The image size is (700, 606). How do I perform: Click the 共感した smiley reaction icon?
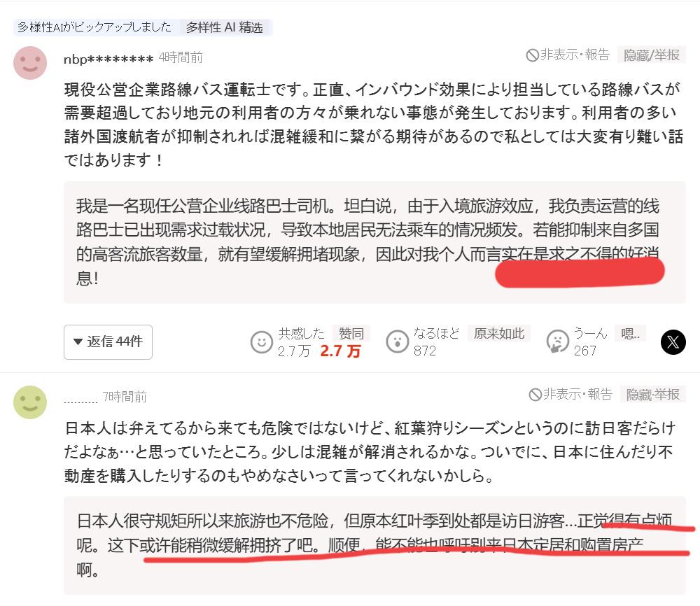coord(262,342)
